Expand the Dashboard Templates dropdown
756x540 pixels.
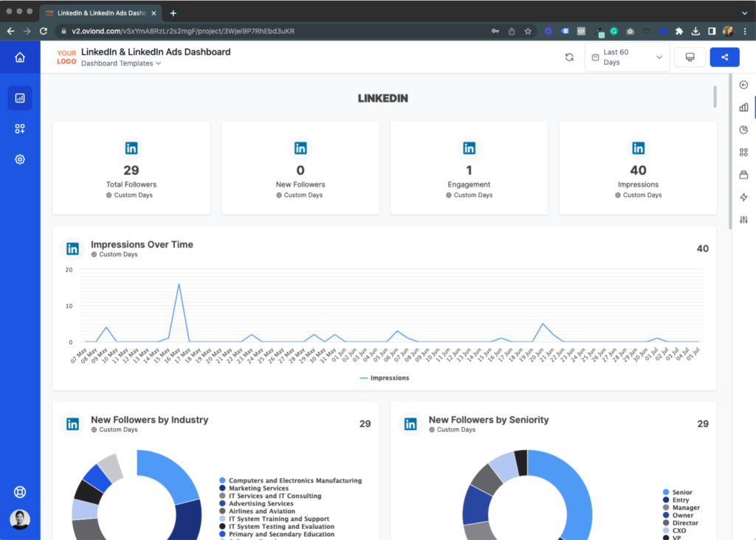(x=121, y=63)
